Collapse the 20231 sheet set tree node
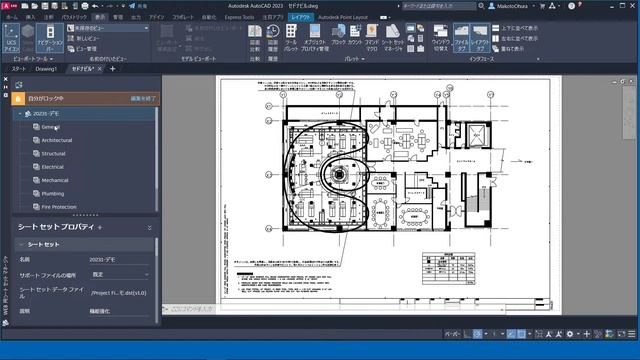Image resolution: width=640 pixels, height=360 pixels. [x=20, y=113]
